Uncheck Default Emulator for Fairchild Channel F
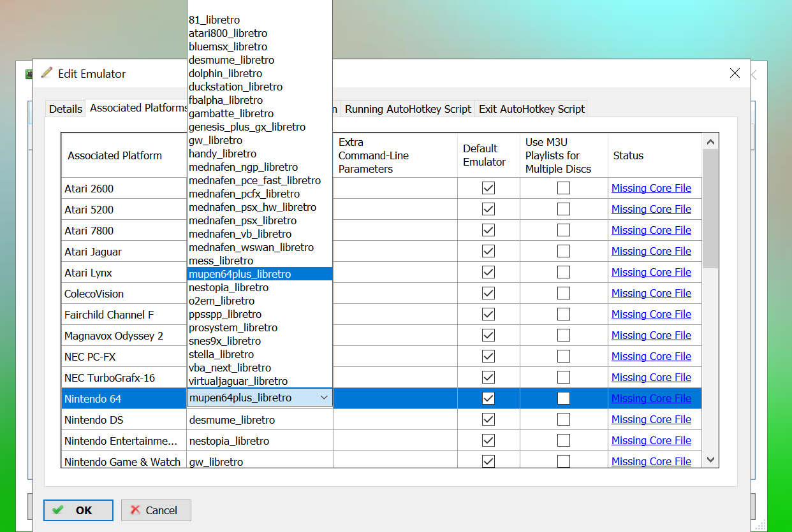 pyautogui.click(x=488, y=314)
